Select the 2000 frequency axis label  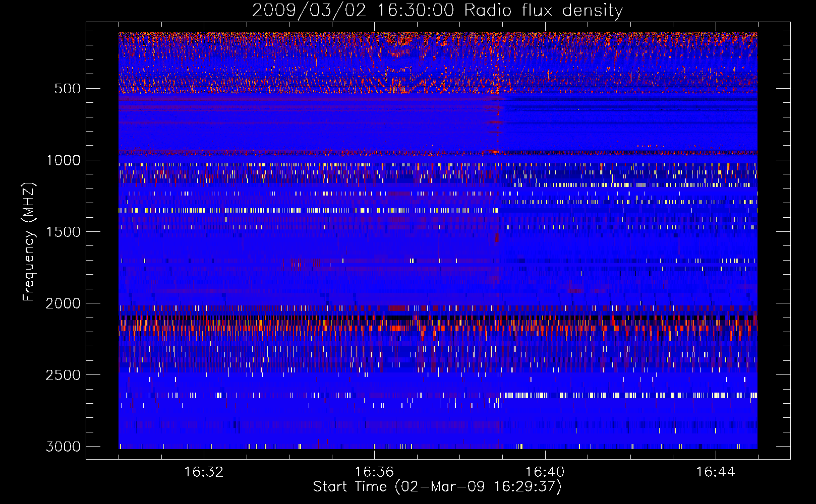tap(63, 303)
